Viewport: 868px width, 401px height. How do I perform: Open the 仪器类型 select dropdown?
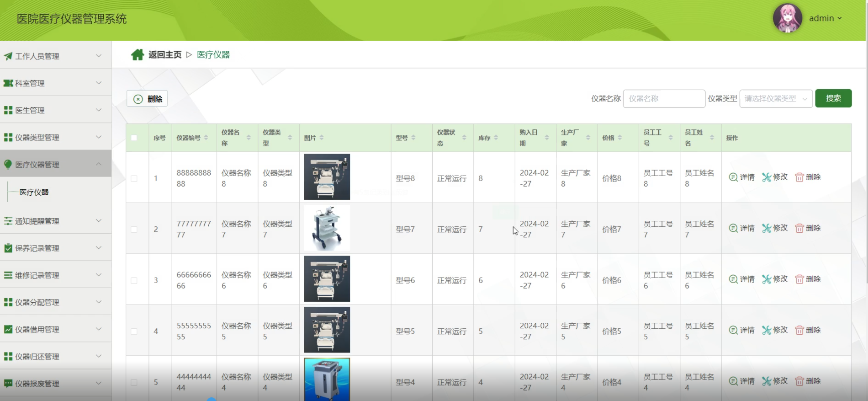[x=776, y=98]
